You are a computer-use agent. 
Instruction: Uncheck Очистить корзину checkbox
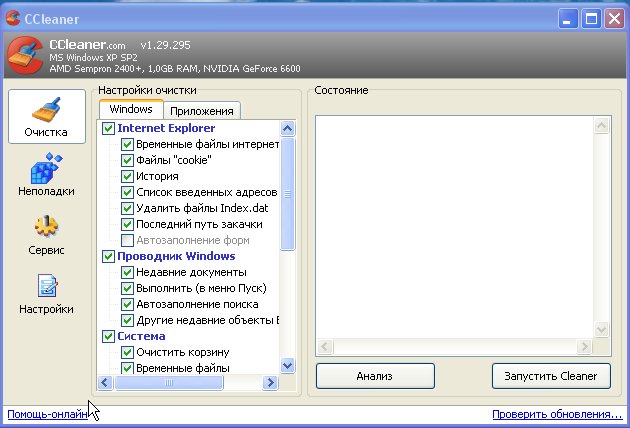coord(127,352)
